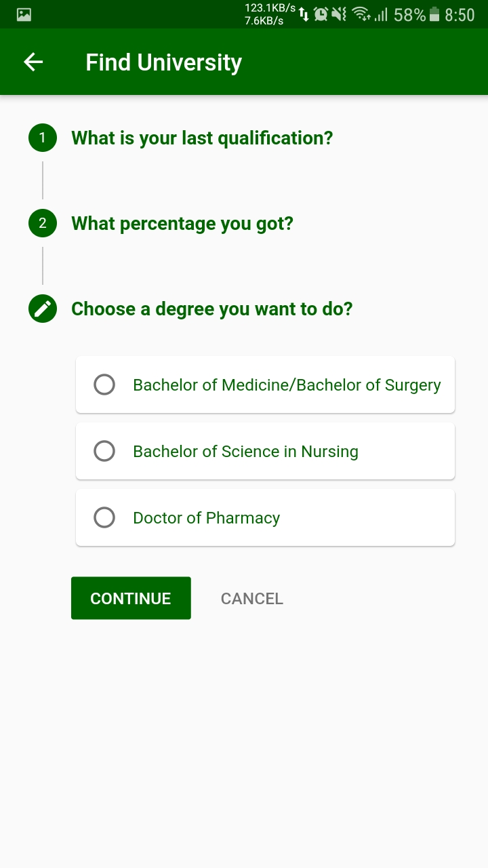Screen dimensions: 488x868
Task: Tap the gallery image icon in status bar
Action: coord(24,14)
